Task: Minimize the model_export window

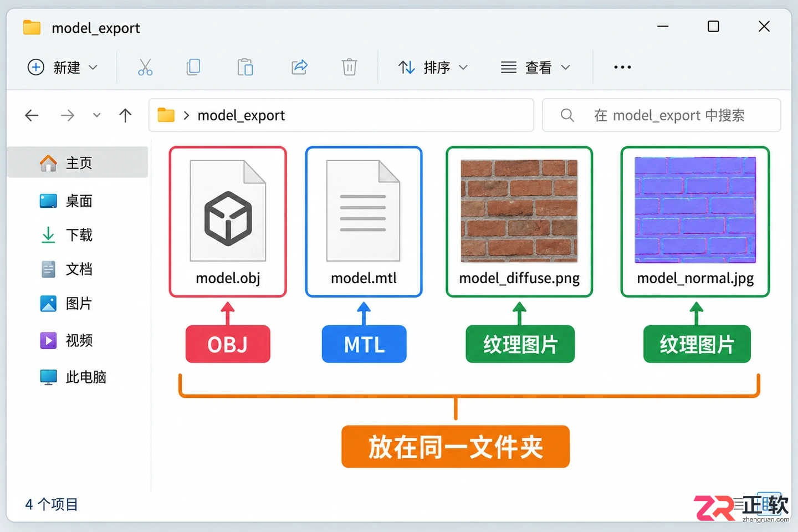Action: tap(663, 26)
